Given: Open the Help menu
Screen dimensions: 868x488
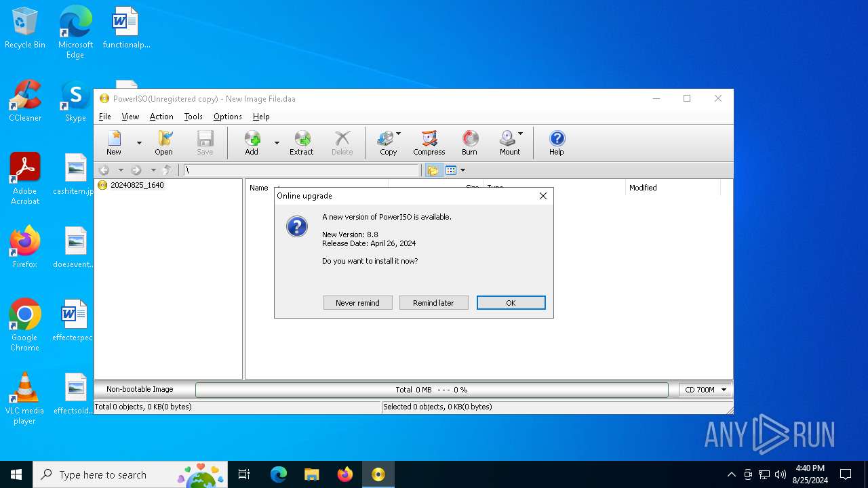Looking at the screenshot, I should point(261,117).
